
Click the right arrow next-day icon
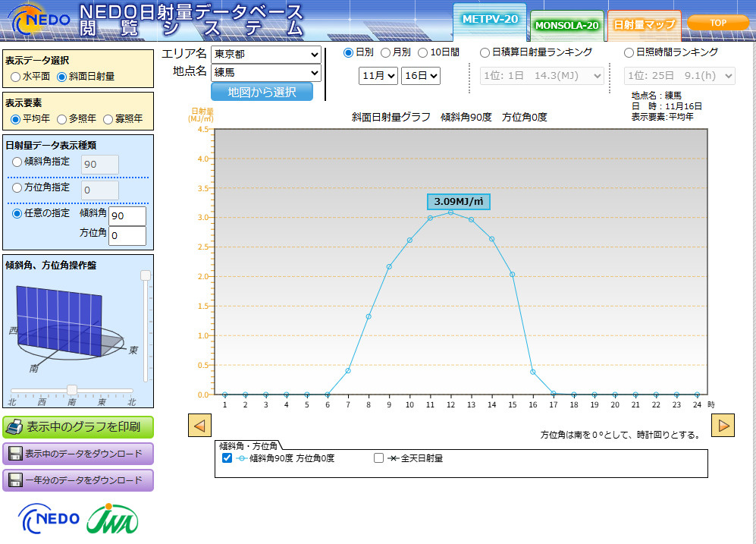[x=723, y=426]
